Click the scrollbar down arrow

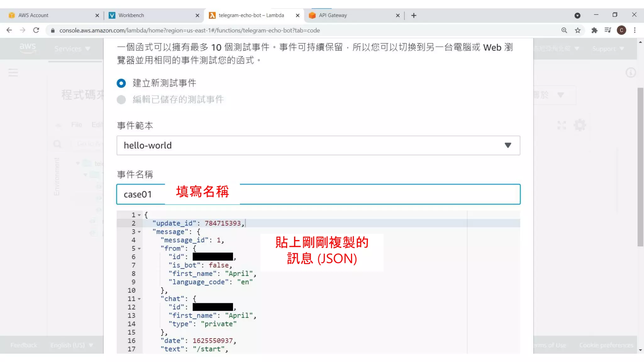point(641,350)
